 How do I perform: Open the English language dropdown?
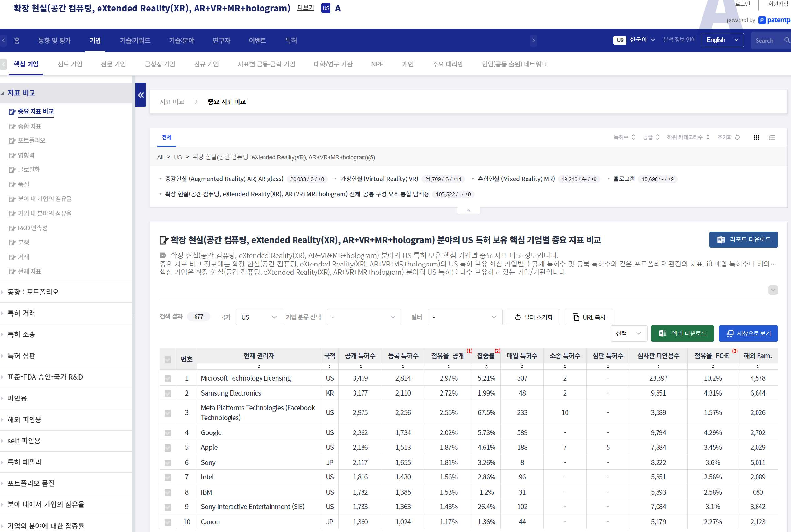pyautogui.click(x=723, y=40)
